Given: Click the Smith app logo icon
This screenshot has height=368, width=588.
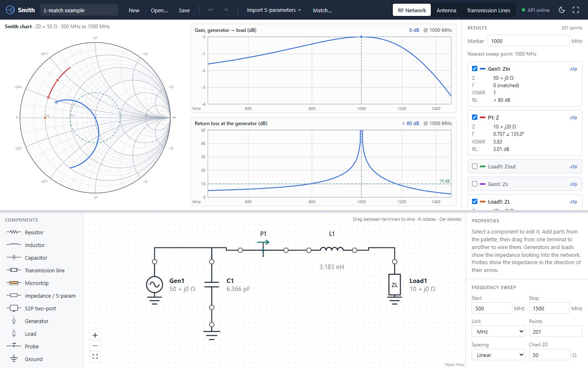Looking at the screenshot, I should (x=10, y=10).
